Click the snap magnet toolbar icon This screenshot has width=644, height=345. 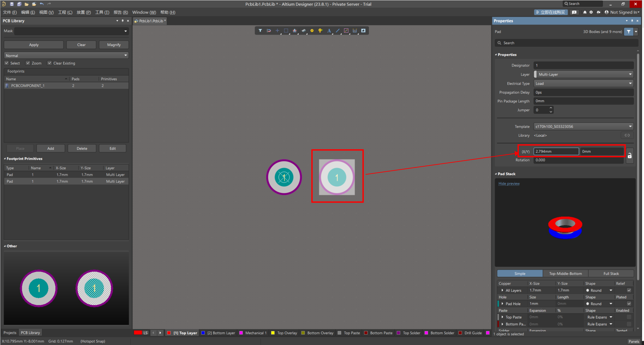pyautogui.click(x=269, y=30)
